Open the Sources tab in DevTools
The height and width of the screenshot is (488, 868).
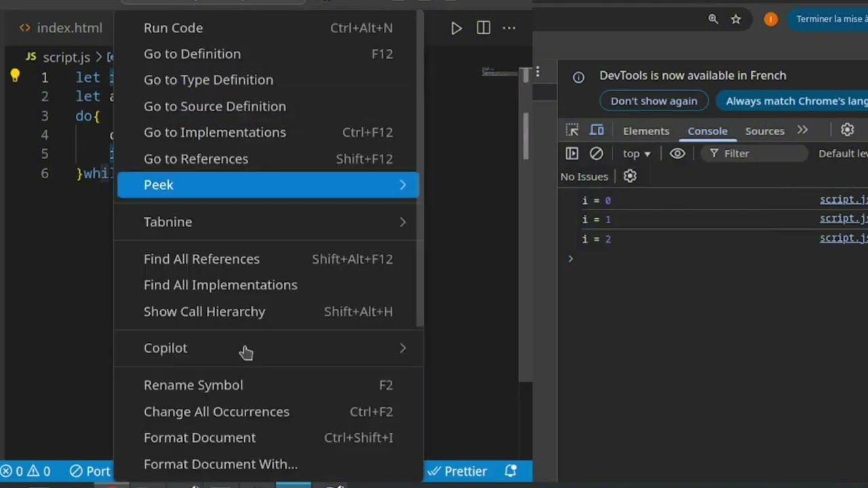(x=764, y=131)
